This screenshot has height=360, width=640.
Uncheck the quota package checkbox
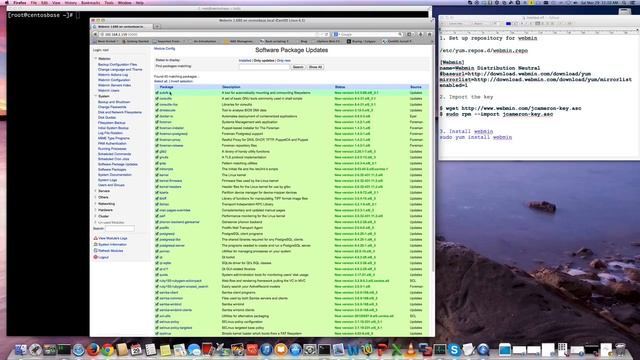coord(157,275)
